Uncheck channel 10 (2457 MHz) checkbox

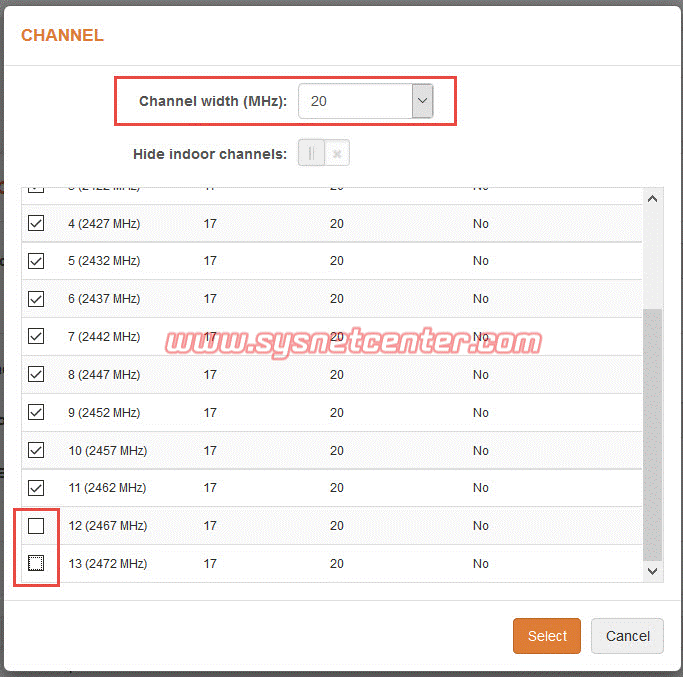(x=36, y=450)
